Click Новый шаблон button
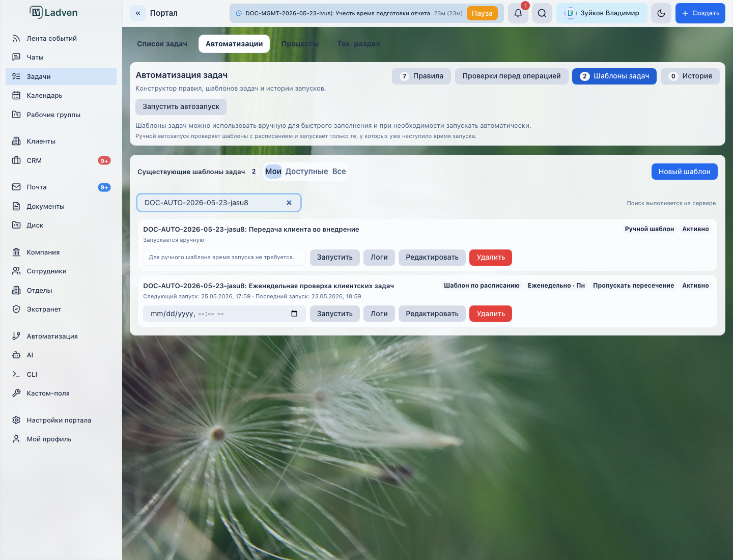 (x=685, y=172)
